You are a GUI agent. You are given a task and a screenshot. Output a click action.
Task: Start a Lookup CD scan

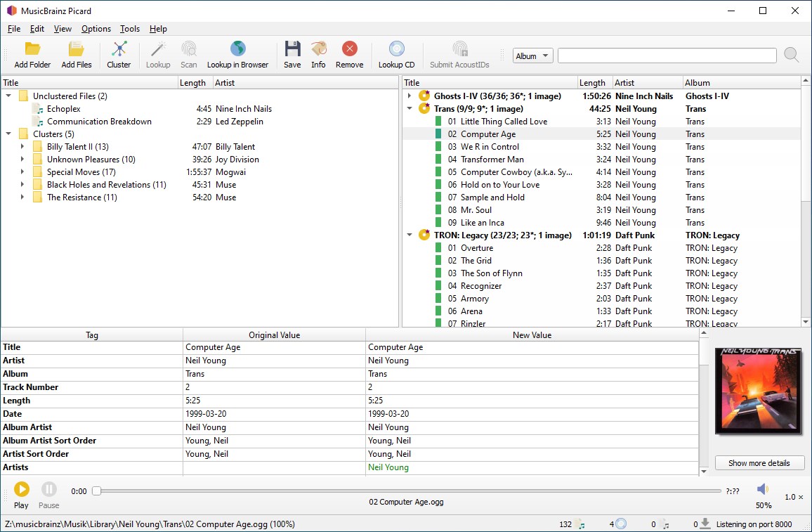pos(396,49)
